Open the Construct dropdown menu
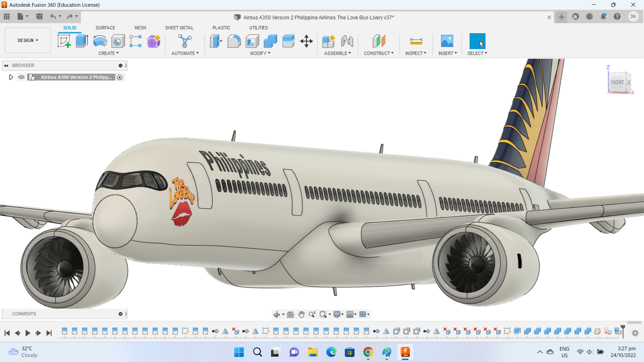The width and height of the screenshot is (644, 362). point(379,53)
